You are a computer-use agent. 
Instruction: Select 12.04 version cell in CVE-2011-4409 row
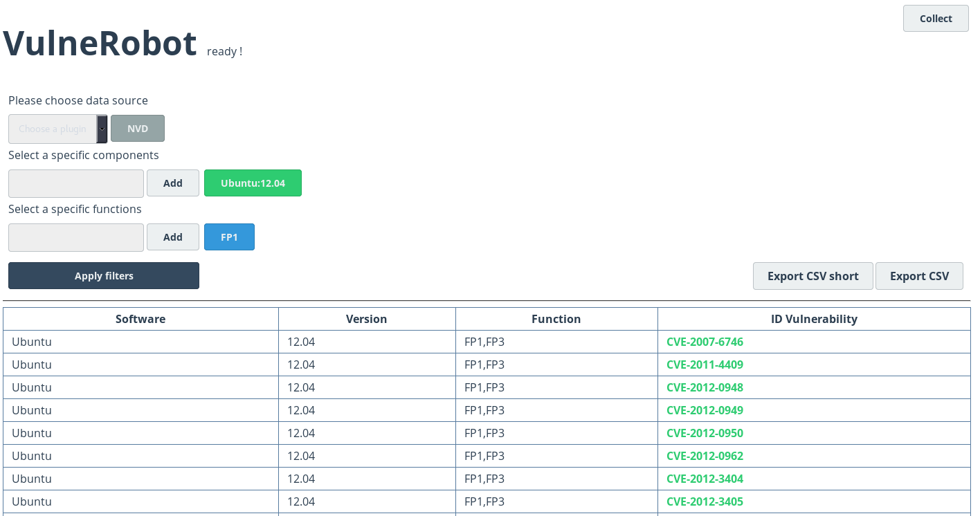pyautogui.click(x=367, y=365)
